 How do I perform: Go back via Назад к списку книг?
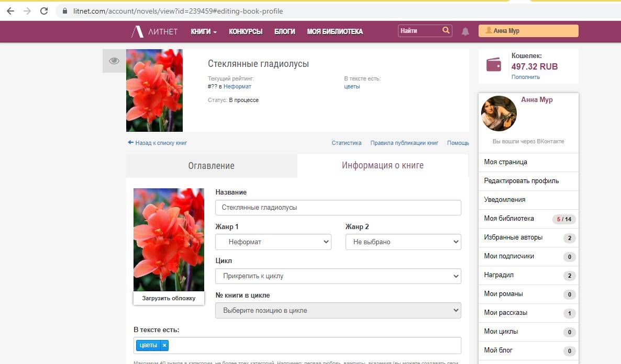157,143
